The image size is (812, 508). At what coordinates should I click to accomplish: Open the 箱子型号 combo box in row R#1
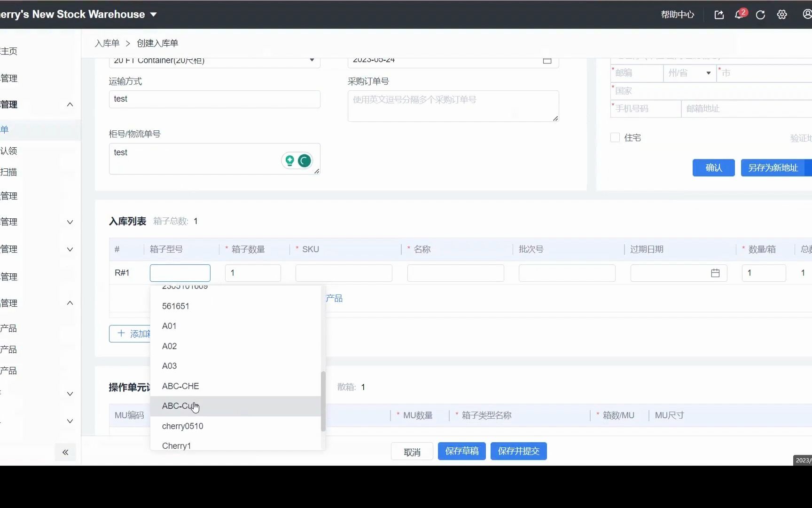tap(180, 273)
